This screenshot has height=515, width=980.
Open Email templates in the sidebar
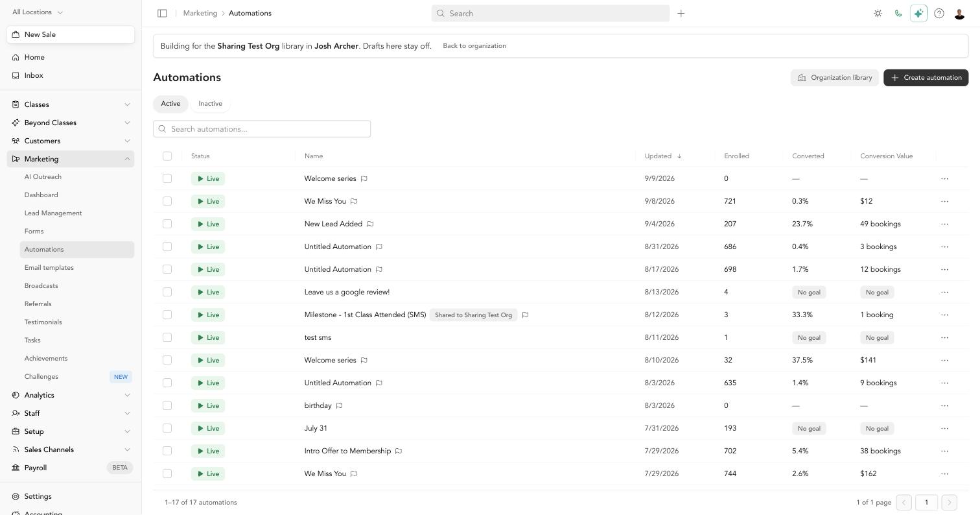(x=49, y=267)
